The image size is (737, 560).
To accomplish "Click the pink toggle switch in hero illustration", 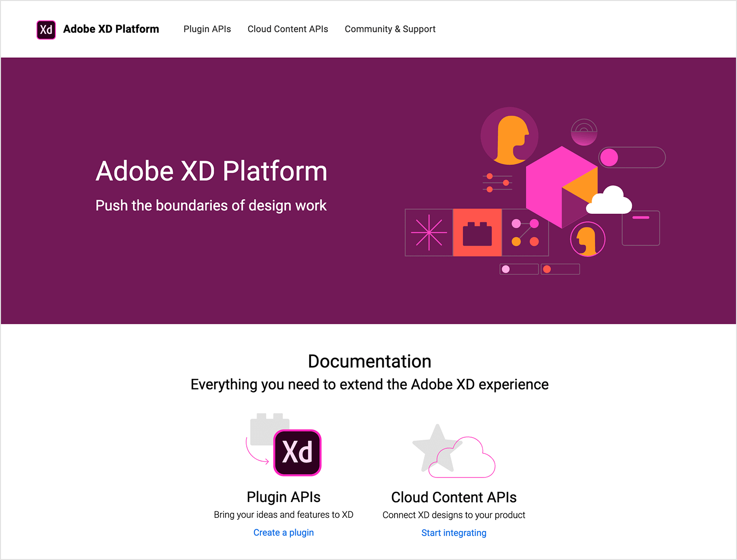I will pos(631,158).
